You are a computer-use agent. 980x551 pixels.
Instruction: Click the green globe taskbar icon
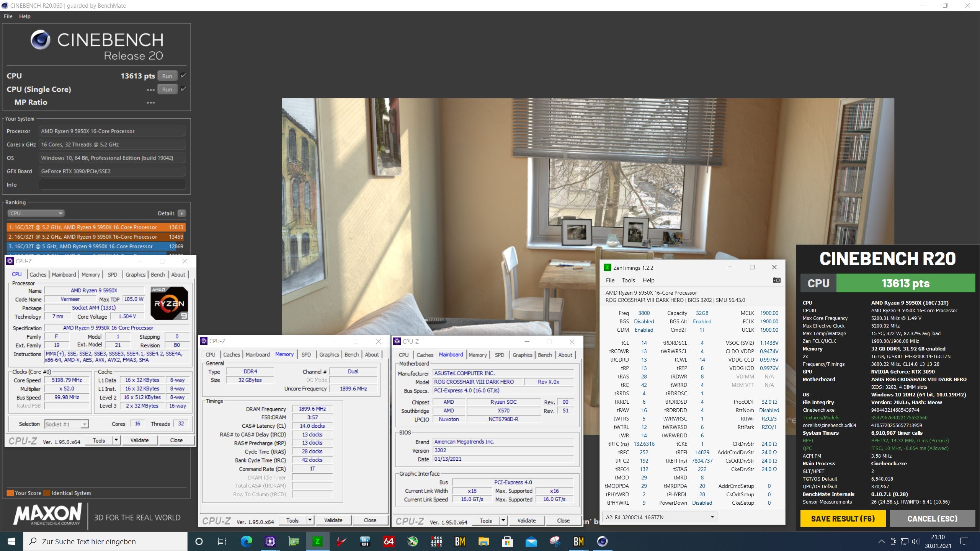[x=412, y=541]
